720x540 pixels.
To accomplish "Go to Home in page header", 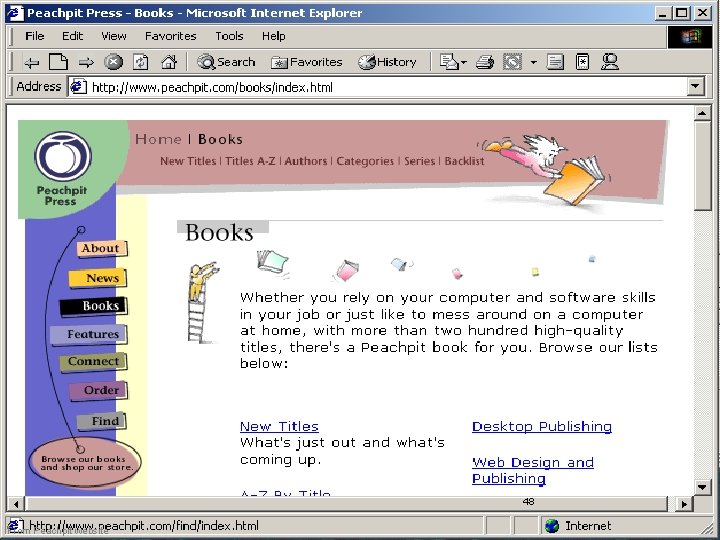I will pyautogui.click(x=158, y=139).
